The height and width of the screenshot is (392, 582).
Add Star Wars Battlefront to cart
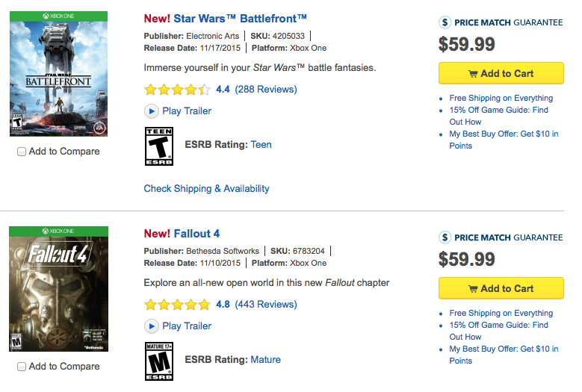(501, 74)
